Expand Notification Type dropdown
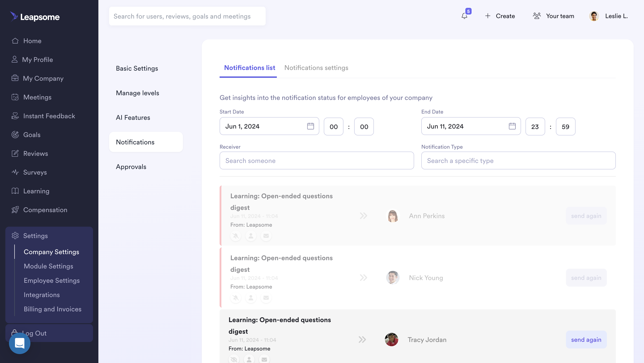Image resolution: width=644 pixels, height=363 pixels. (x=518, y=160)
